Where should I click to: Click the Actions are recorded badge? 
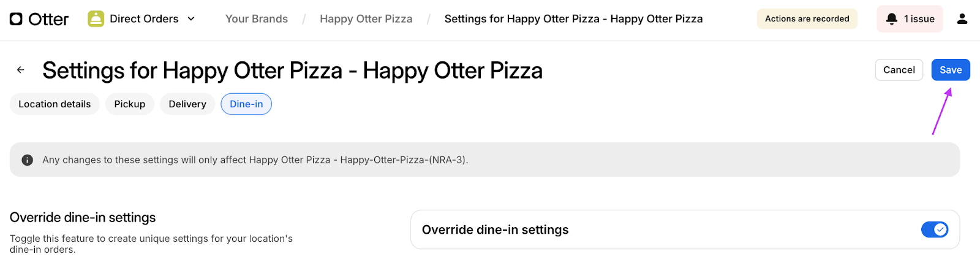click(807, 19)
